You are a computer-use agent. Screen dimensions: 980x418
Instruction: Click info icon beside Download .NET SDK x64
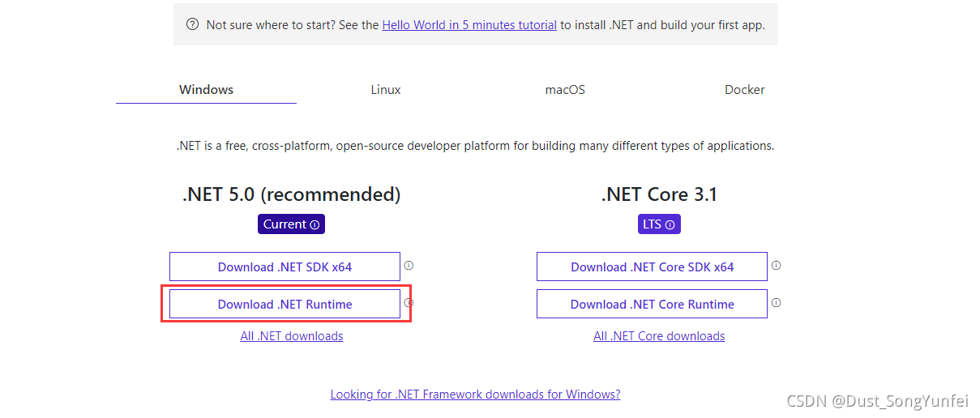[x=409, y=266]
